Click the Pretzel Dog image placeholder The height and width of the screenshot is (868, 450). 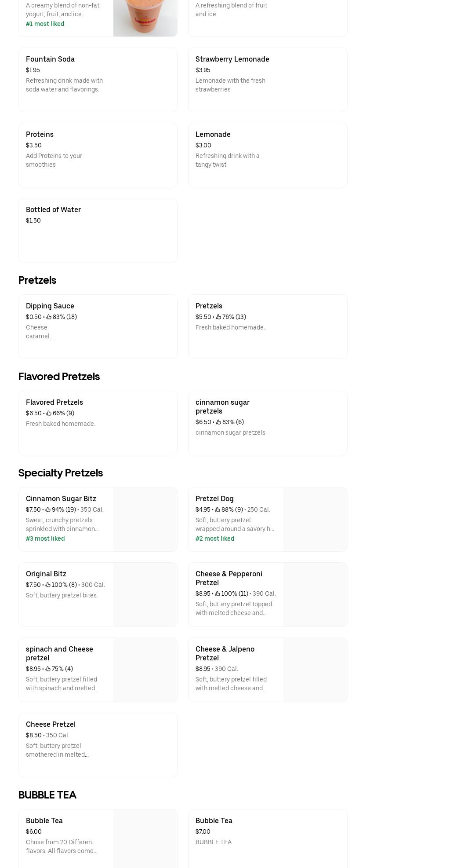(x=315, y=519)
